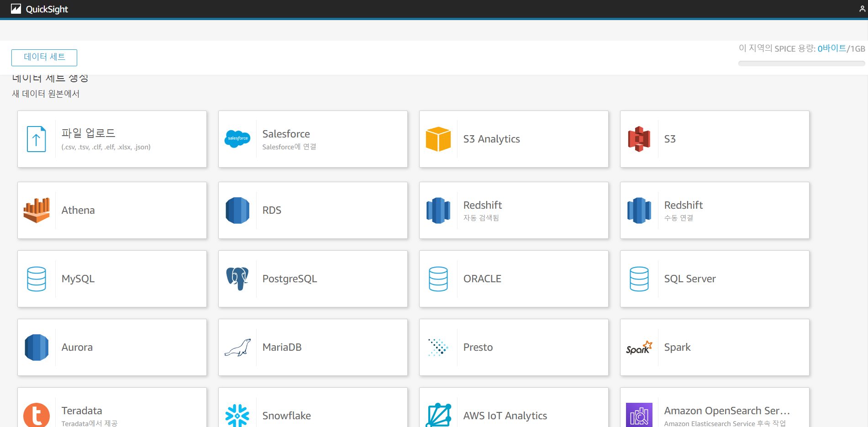Click the 0바이트 SPICE capacity link
Viewport: 868px width, 427px height.
coord(832,48)
